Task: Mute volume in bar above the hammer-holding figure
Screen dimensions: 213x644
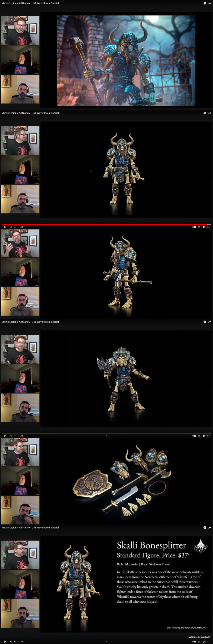Action: point(15,227)
